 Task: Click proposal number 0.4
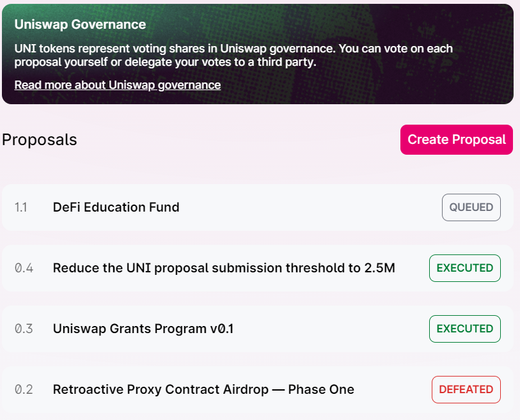pyautogui.click(x=24, y=268)
